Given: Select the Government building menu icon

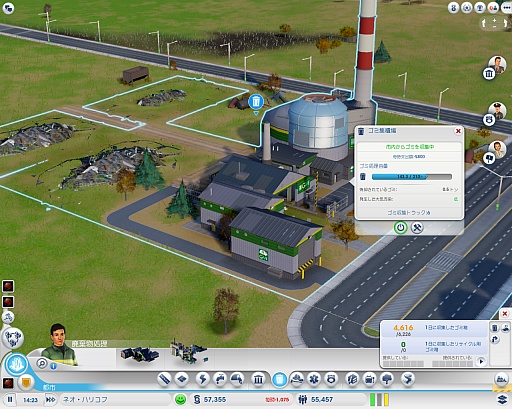Looking at the screenshot, I should pyautogui.click(x=258, y=379).
